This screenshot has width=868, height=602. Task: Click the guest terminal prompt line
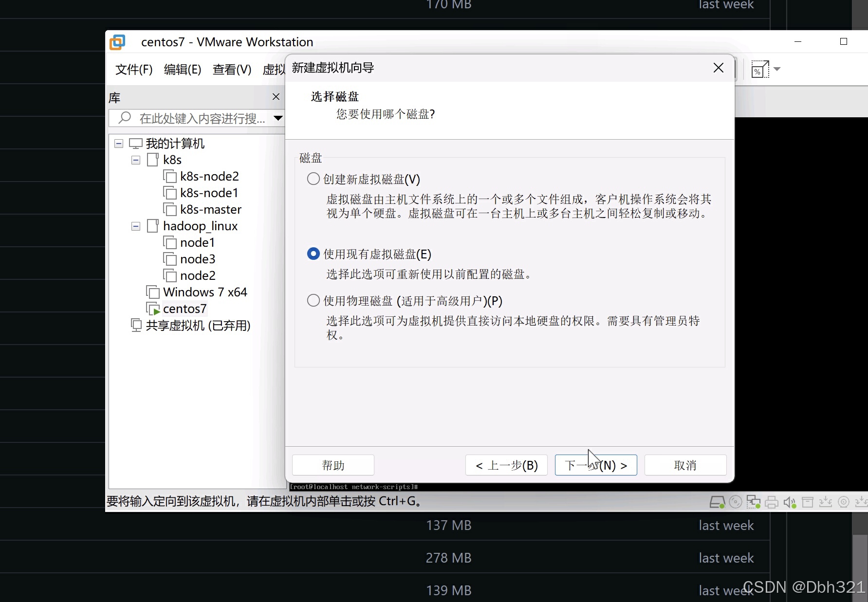pos(354,487)
